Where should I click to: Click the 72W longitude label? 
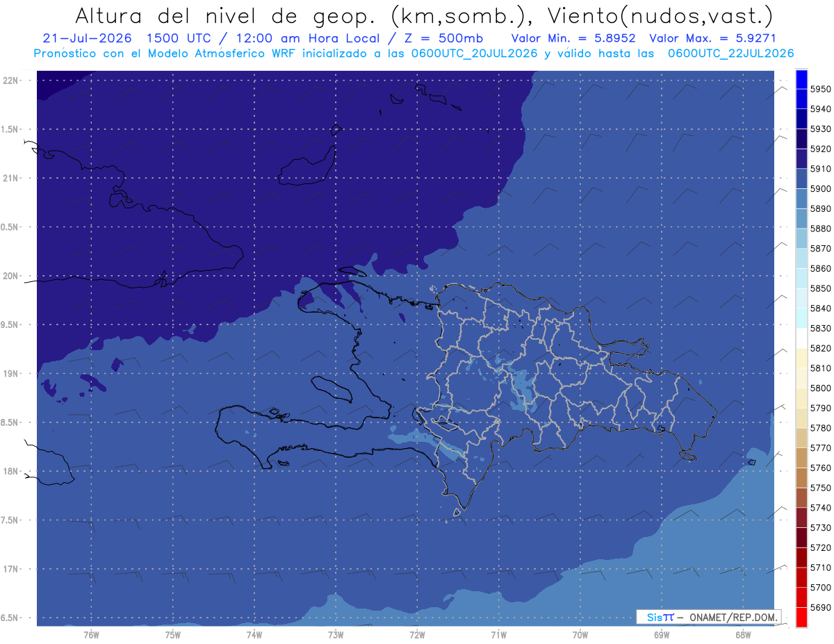pos(417,636)
